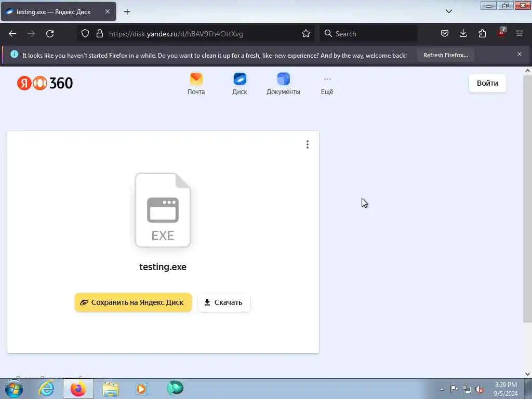Click the green round app taskbar icon
Screen dimensions: 532x399
[175, 388]
